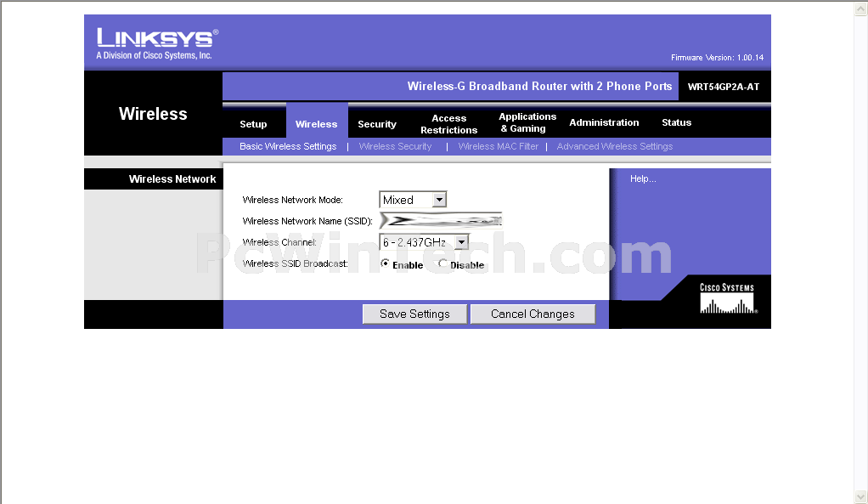868x504 pixels.
Task: Open the Wireless Channel dropdown
Action: pos(424,242)
